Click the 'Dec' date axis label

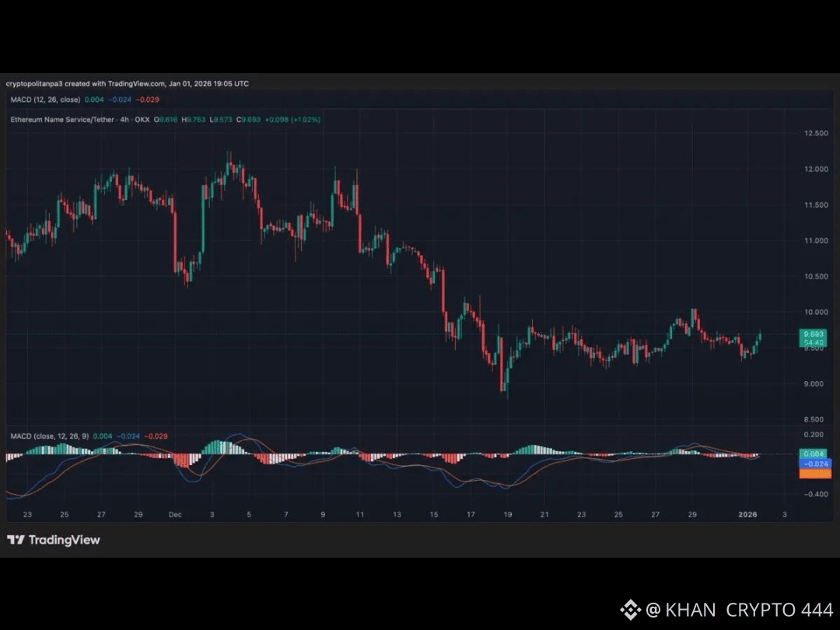(175, 514)
